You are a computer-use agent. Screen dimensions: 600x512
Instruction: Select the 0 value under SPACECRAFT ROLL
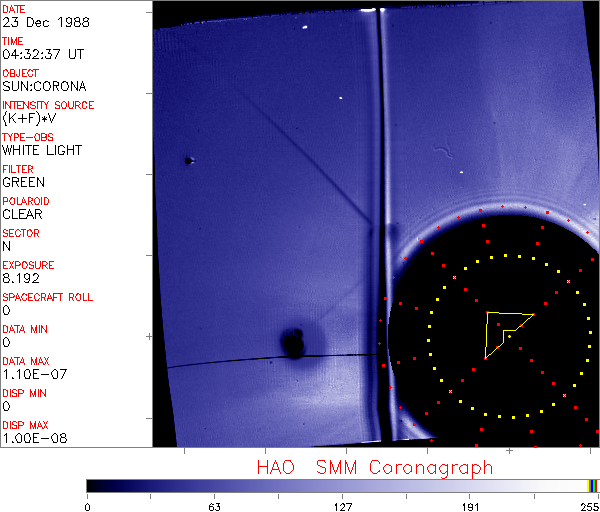coord(7,310)
